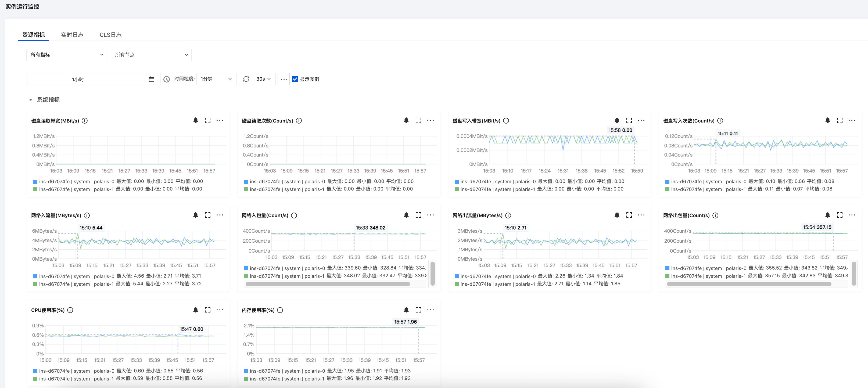Image resolution: width=868 pixels, height=388 pixels.
Task: Click info icon next to CPU使用率(%)
Action: 70,310
